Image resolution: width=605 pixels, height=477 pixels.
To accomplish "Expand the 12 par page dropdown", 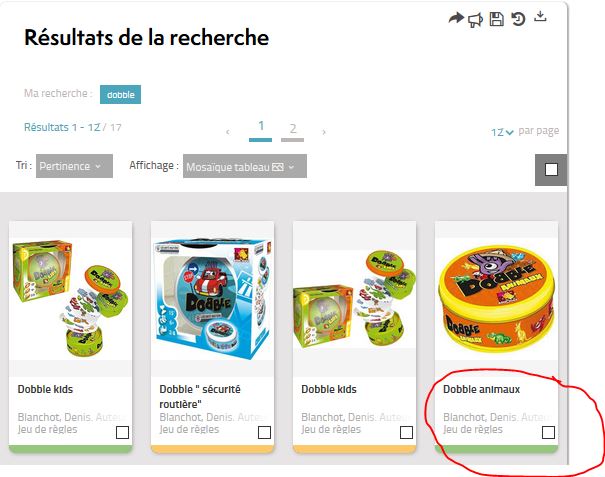I will (502, 132).
